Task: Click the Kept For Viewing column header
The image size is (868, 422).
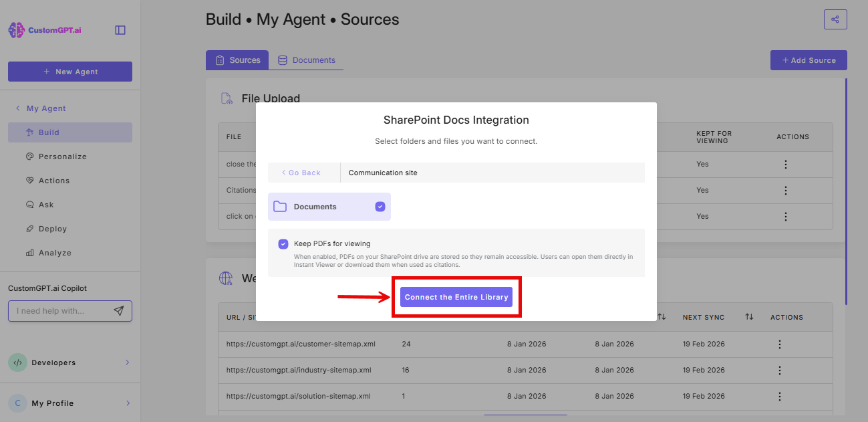Action: click(713, 136)
